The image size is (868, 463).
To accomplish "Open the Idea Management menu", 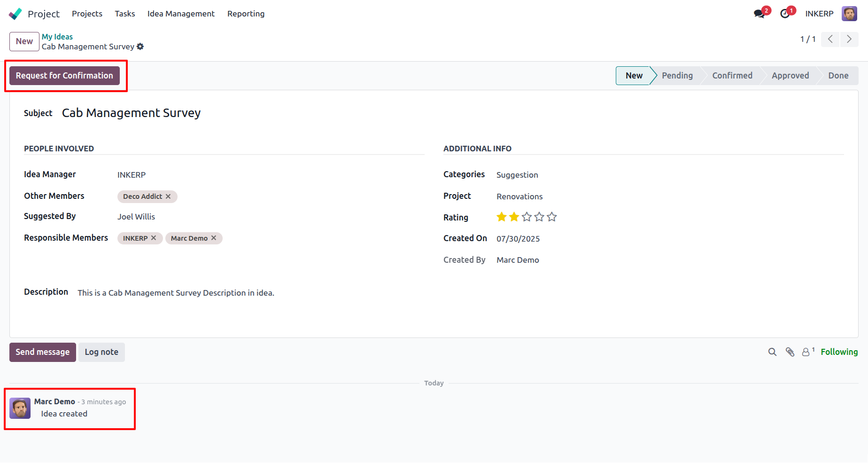I will (181, 14).
